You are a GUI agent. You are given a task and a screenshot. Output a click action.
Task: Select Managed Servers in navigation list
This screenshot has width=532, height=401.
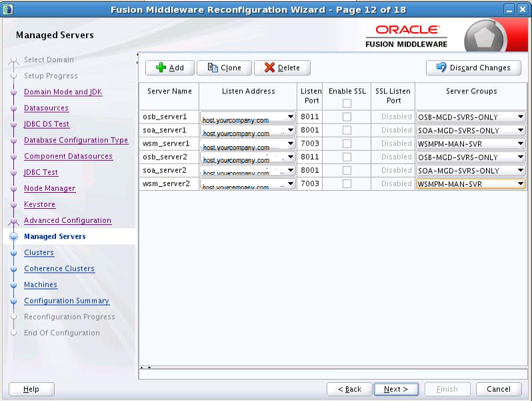pos(55,237)
